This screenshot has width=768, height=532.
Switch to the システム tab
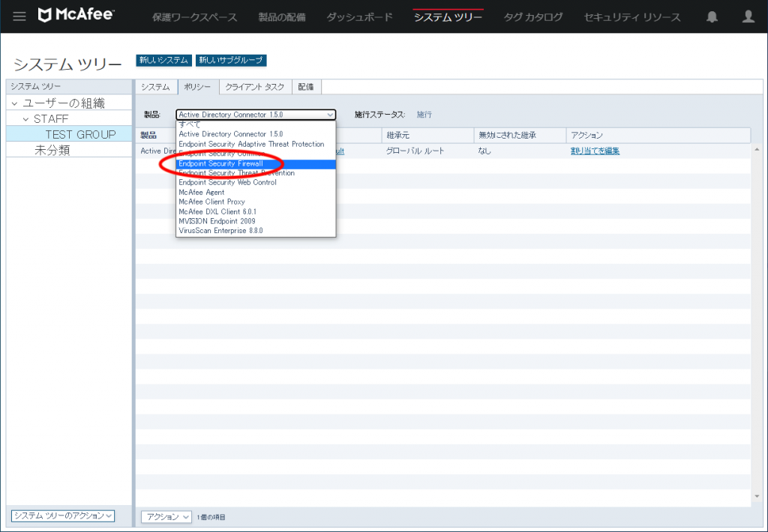[156, 87]
